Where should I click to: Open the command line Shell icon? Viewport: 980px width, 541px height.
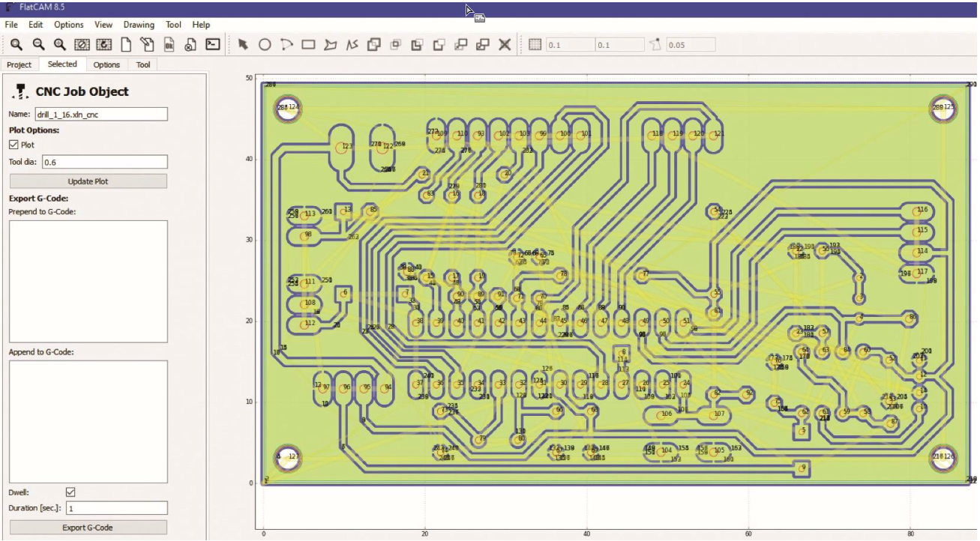(212, 44)
